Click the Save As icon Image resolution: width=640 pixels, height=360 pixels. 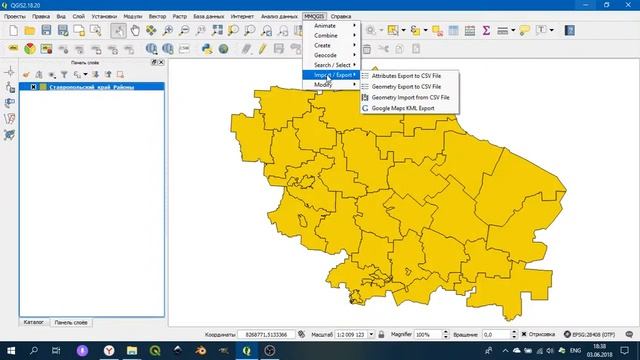tap(62, 30)
